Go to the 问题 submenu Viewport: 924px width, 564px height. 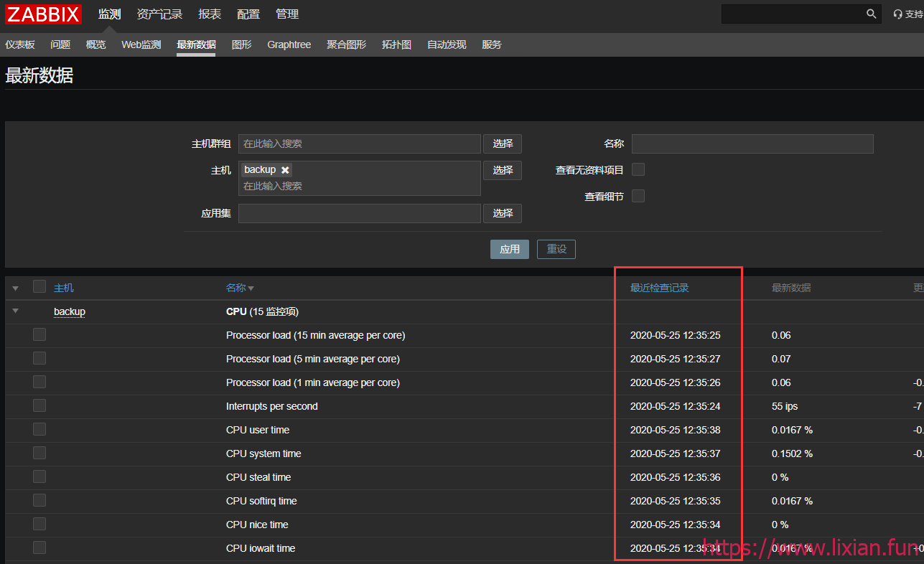60,44
